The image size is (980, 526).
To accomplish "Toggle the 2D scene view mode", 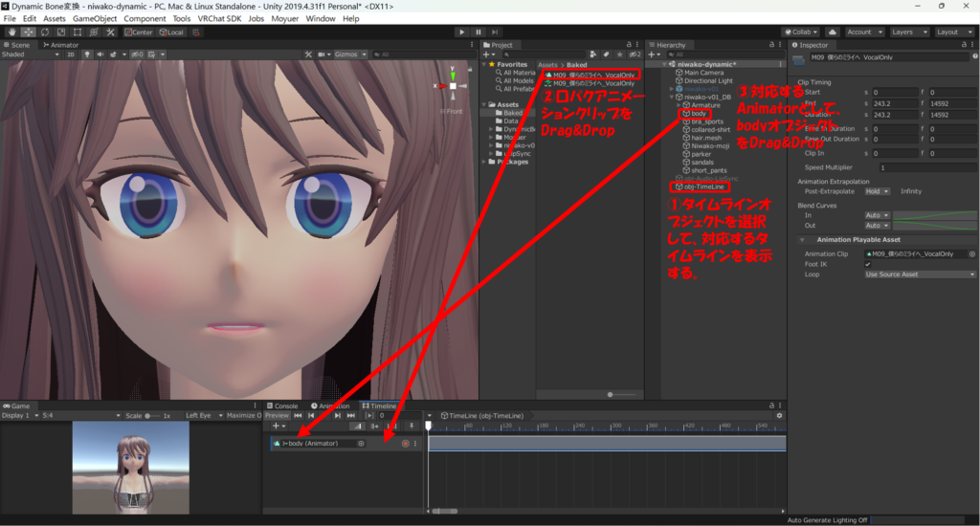I will coord(70,55).
